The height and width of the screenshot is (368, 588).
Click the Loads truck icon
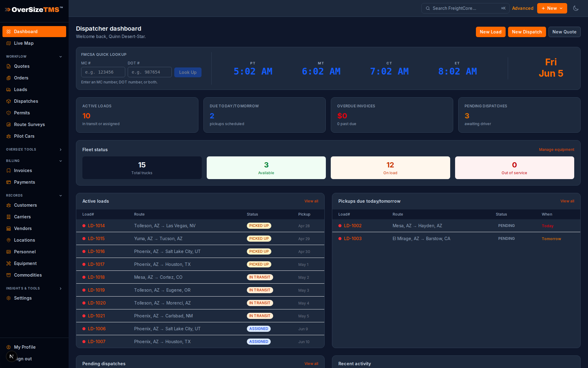pos(9,90)
